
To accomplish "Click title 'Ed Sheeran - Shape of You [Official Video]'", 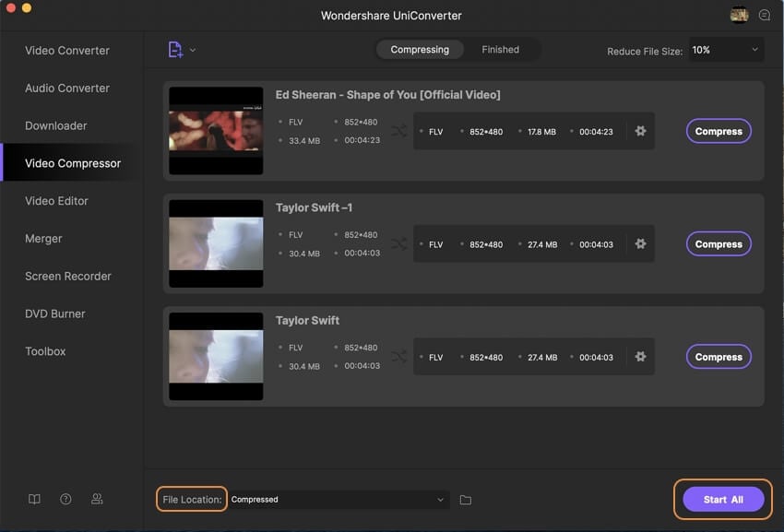I will pyautogui.click(x=388, y=95).
